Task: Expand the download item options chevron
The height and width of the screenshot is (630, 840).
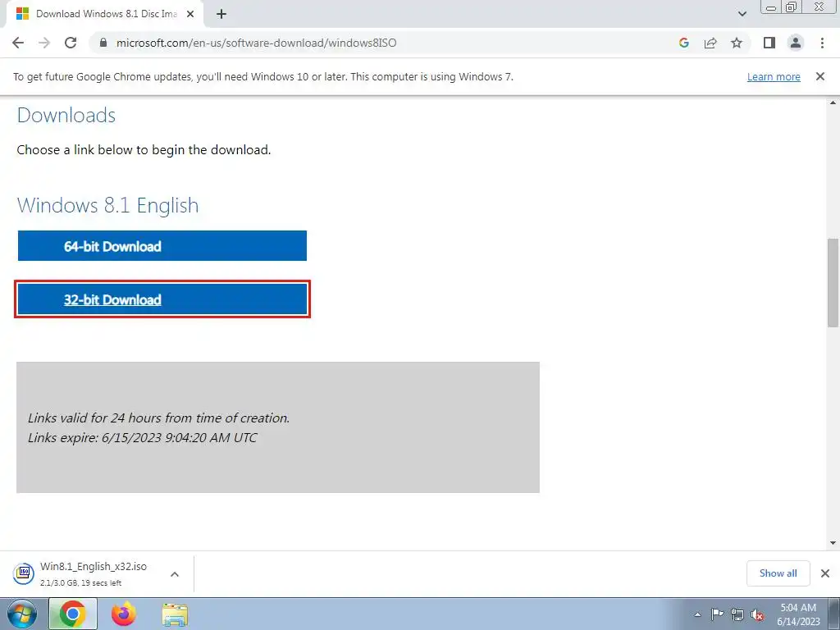Action: [175, 574]
